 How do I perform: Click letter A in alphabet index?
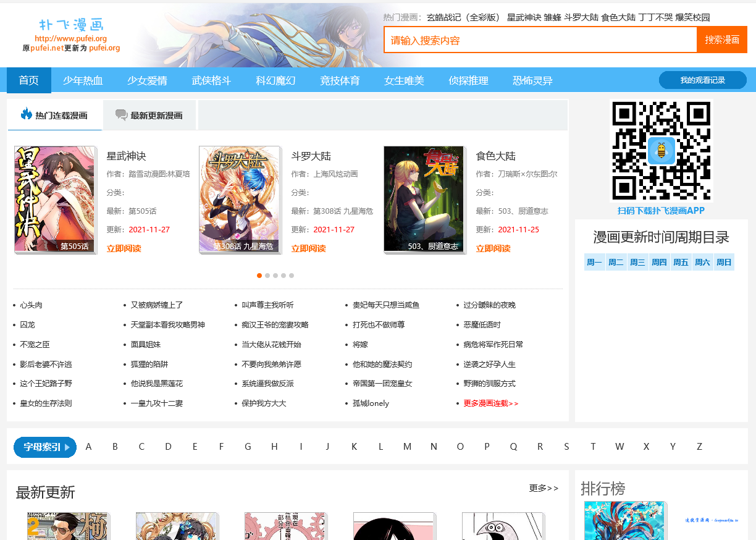[88, 447]
